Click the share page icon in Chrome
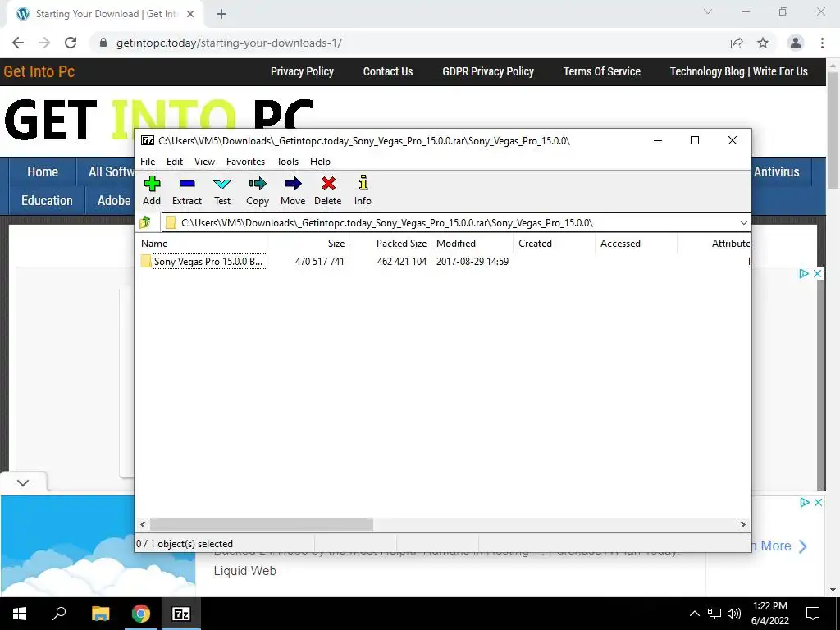This screenshot has width=840, height=630. point(737,43)
